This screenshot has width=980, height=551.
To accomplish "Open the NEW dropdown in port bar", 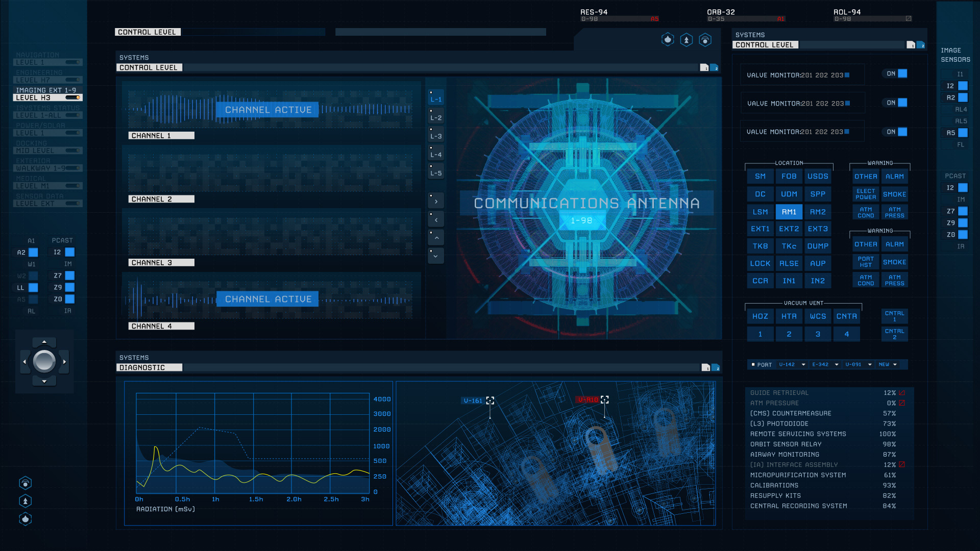I will (895, 364).
